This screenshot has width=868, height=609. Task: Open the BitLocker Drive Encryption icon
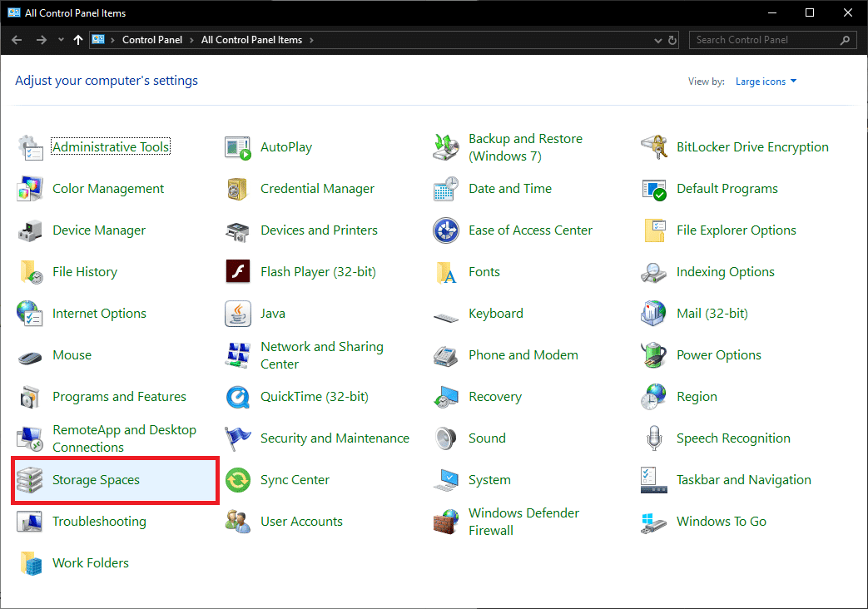click(x=654, y=147)
